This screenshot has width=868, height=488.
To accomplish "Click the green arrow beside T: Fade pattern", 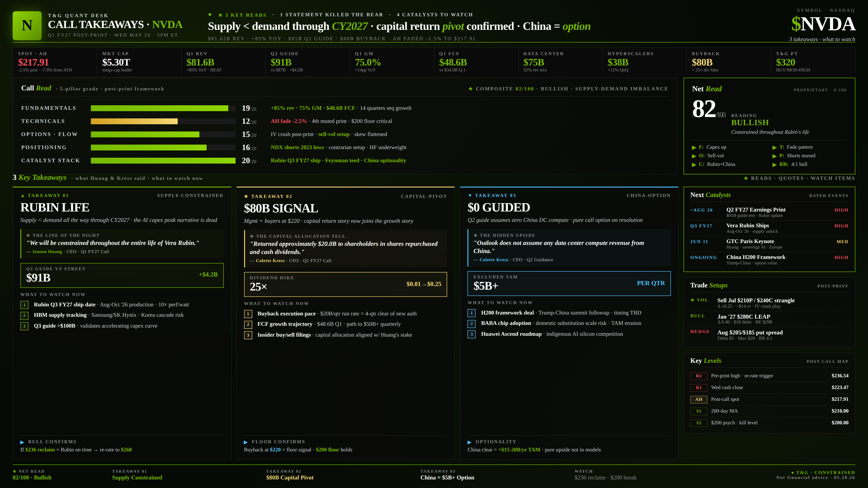I will pyautogui.click(x=774, y=148).
